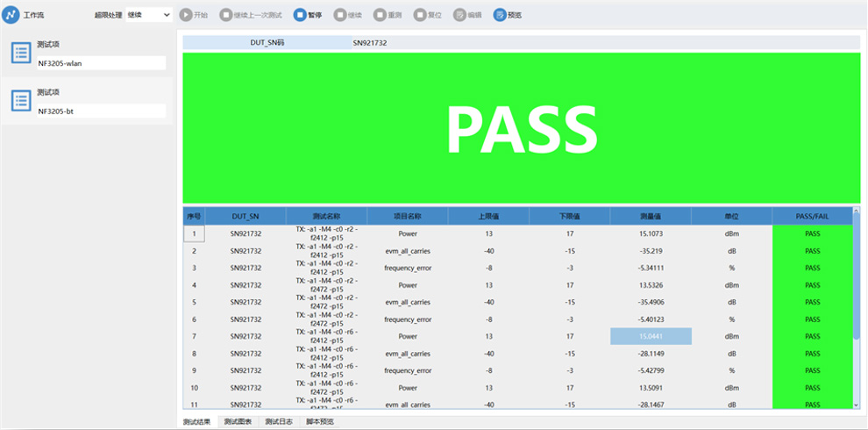
Task: Select the NF3205-bt test item icon
Action: pos(21,100)
